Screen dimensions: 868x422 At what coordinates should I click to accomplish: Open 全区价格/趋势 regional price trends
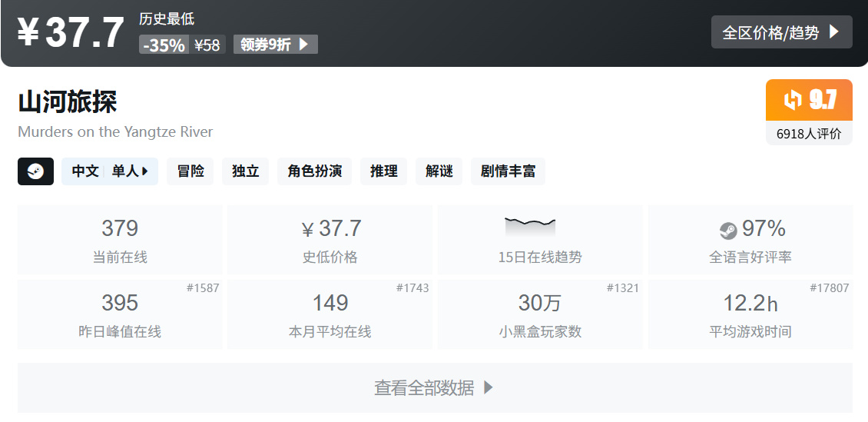tap(781, 32)
